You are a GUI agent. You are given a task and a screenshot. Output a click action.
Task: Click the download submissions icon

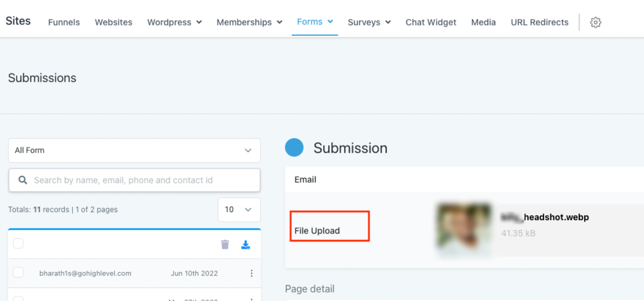(245, 244)
